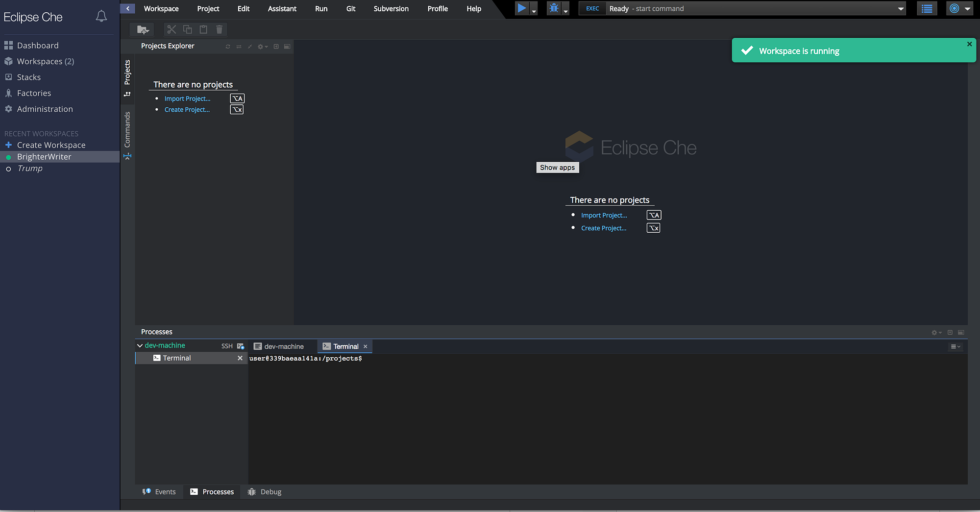Switch to the Processes bottom tab

(212, 492)
